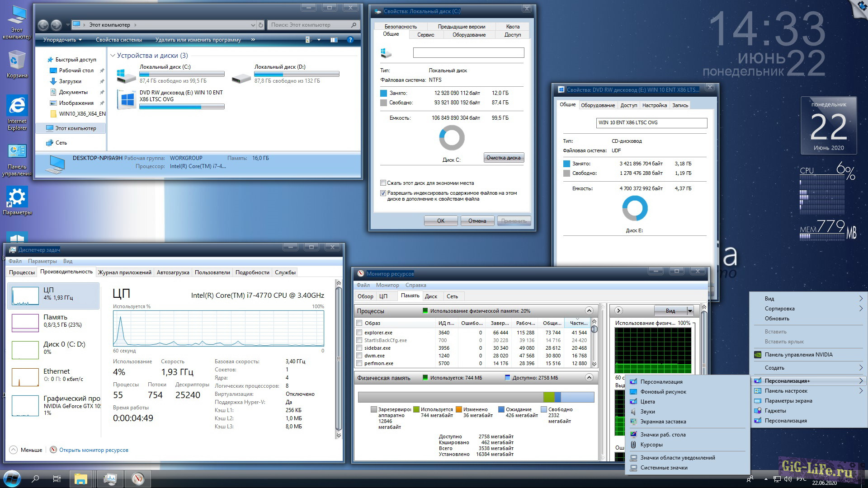Collapse the Устройства и диски group

click(113, 56)
